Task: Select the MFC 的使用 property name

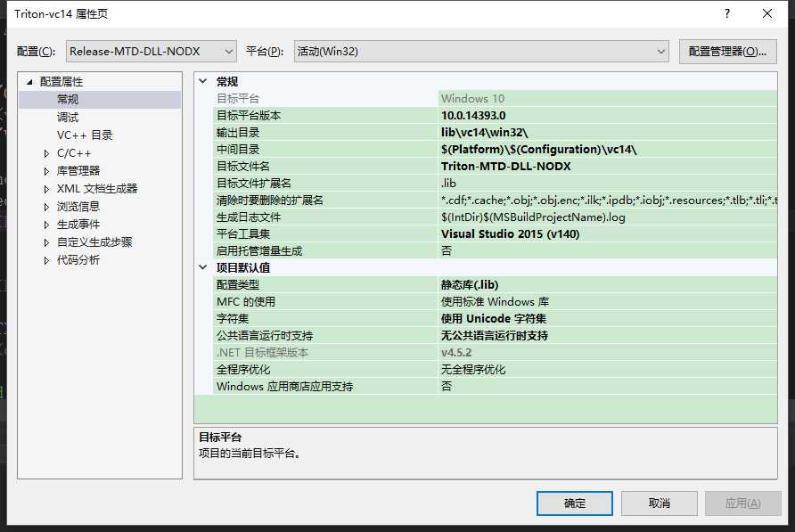Action: (245, 302)
